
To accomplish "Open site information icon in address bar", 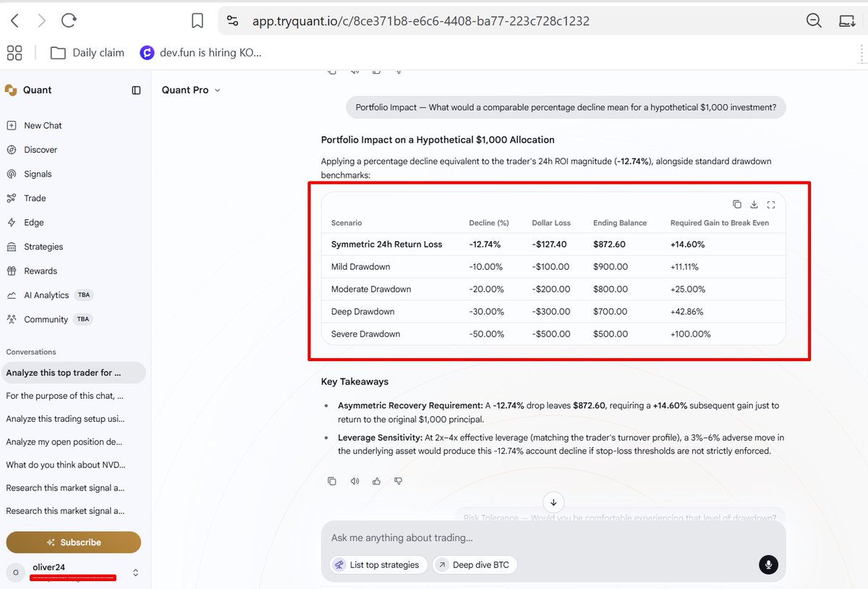I will coord(232,21).
